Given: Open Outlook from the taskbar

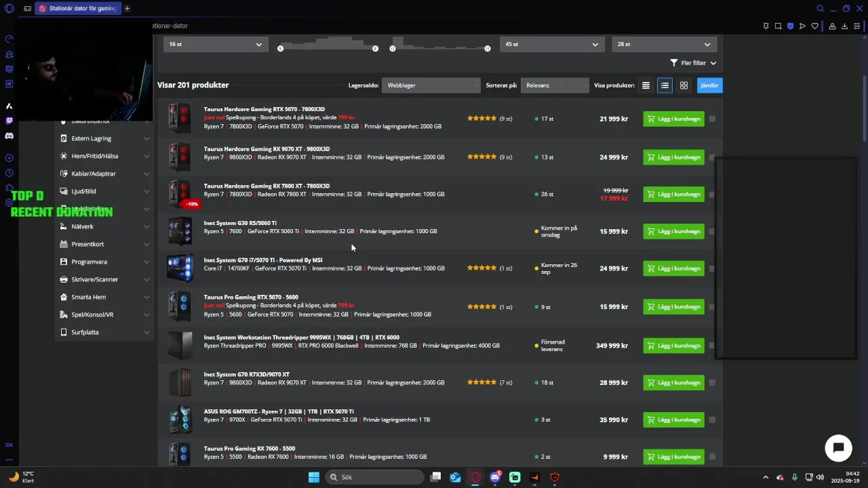Looking at the screenshot, I should pos(456,477).
